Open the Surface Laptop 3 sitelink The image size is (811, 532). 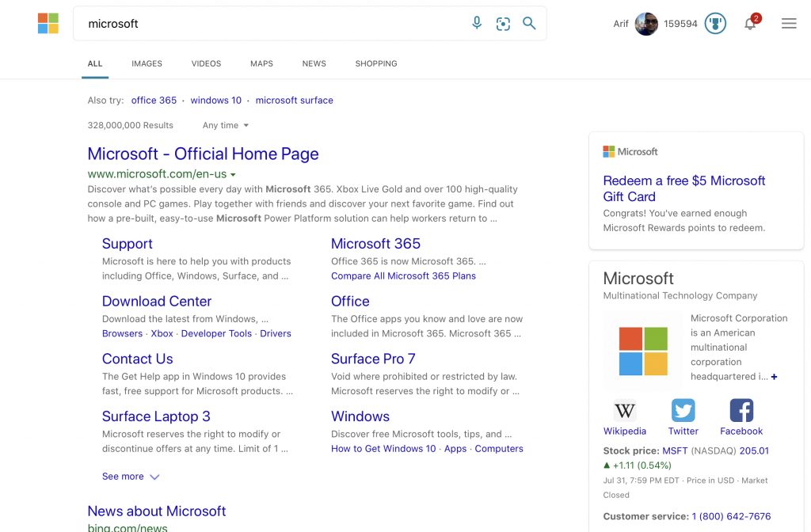[156, 416]
